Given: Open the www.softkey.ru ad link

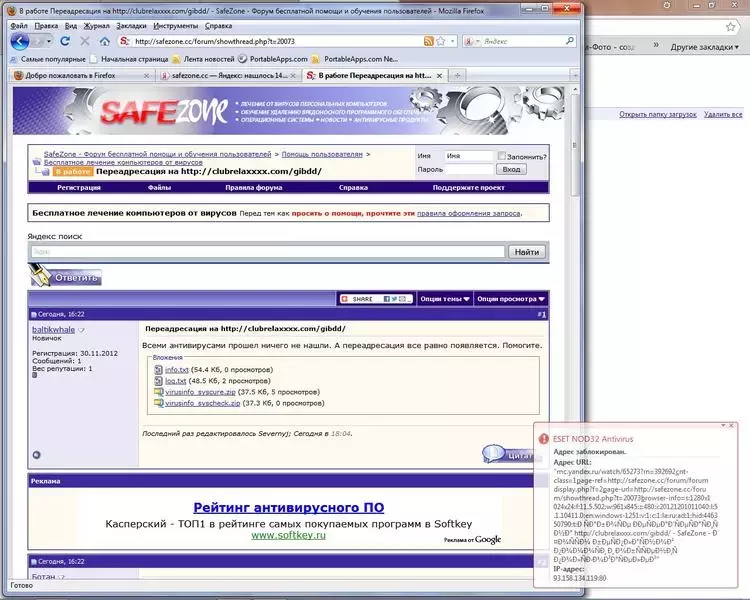Looking at the screenshot, I should click(288, 535).
